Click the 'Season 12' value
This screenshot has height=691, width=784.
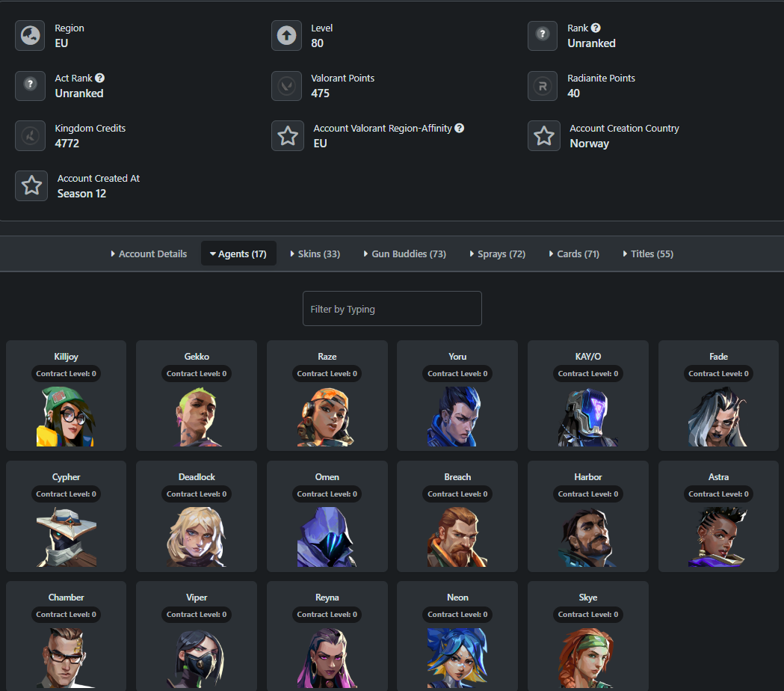(81, 194)
